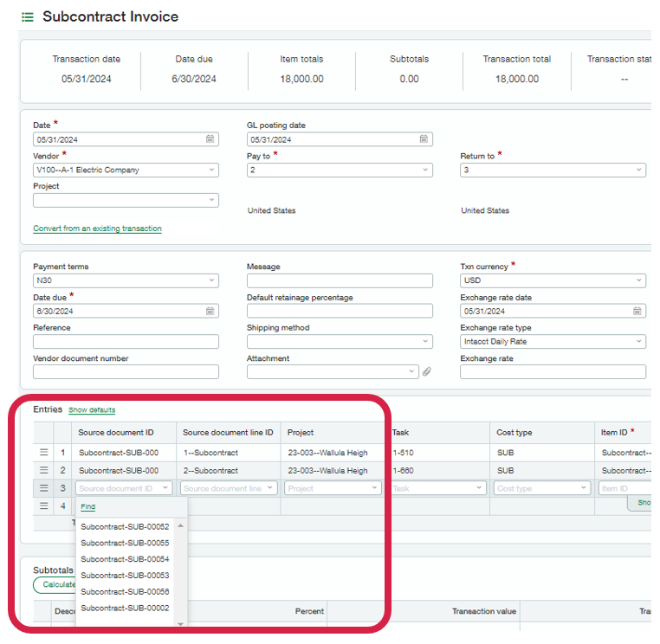660x644 pixels.
Task: Open the Exchange rate date calendar picker
Action: pos(637,311)
